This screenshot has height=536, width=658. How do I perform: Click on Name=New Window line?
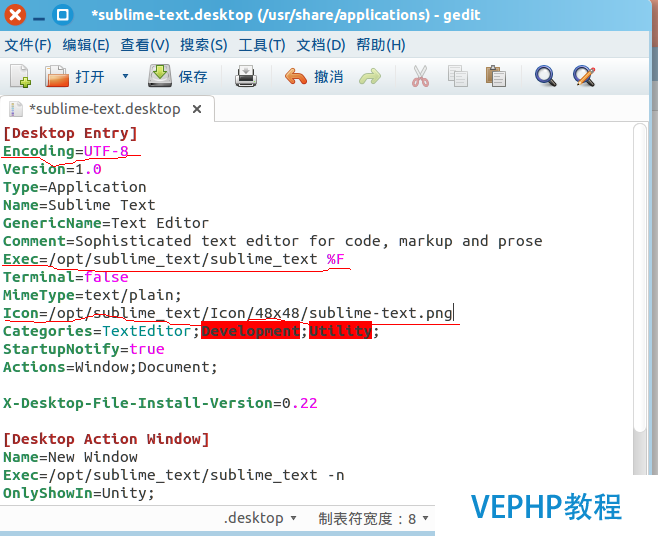(70, 457)
